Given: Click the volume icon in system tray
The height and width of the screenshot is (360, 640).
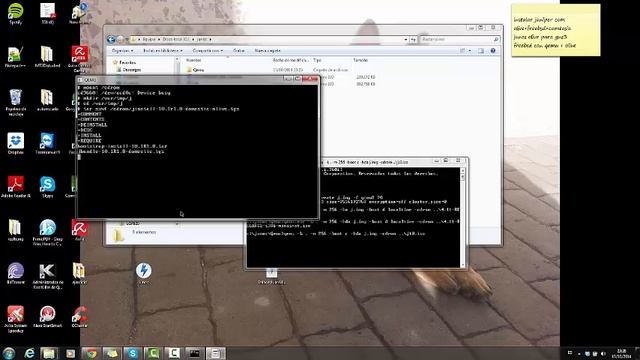Looking at the screenshot, I should (603, 353).
